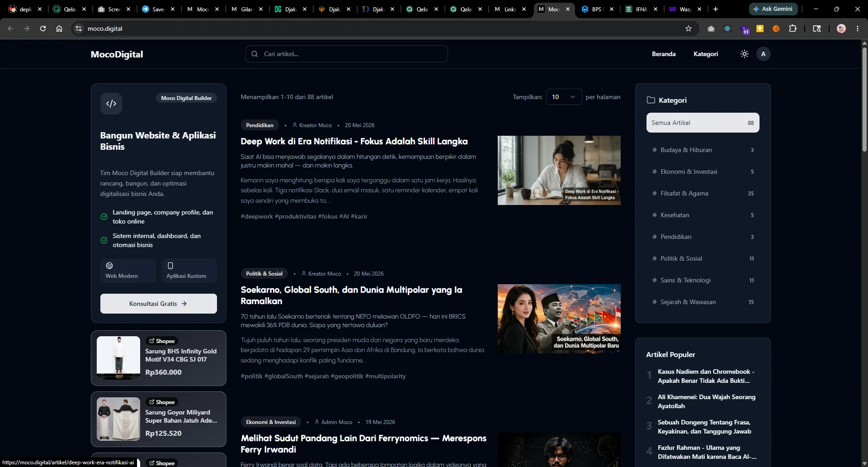
Task: Click the React devtools extension icon
Action: click(x=727, y=29)
